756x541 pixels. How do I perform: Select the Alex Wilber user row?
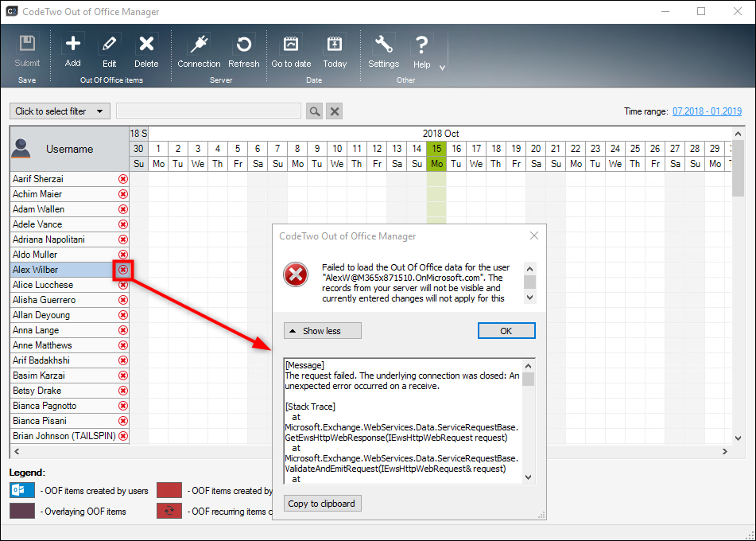(x=69, y=270)
